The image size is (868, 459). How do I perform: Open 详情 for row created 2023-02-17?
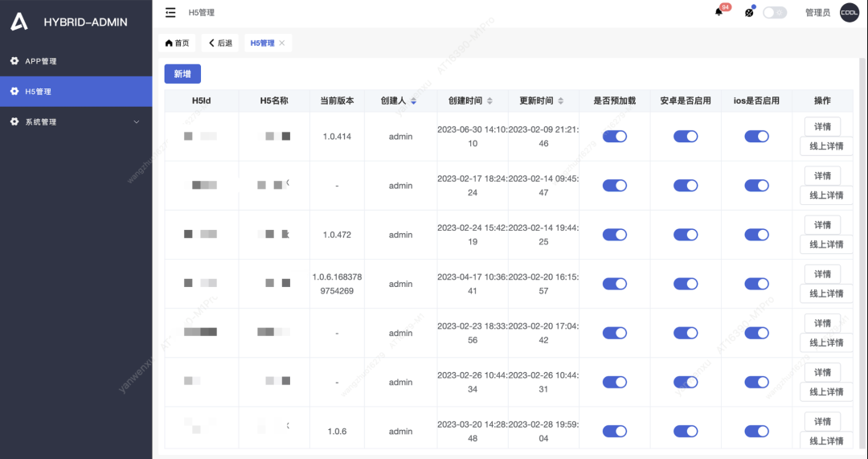click(x=823, y=176)
